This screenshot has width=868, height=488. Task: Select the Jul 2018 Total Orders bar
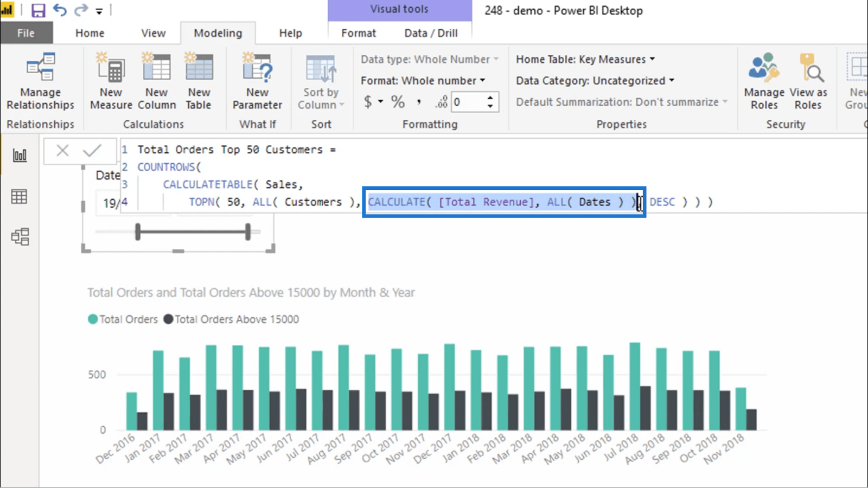coord(635,387)
